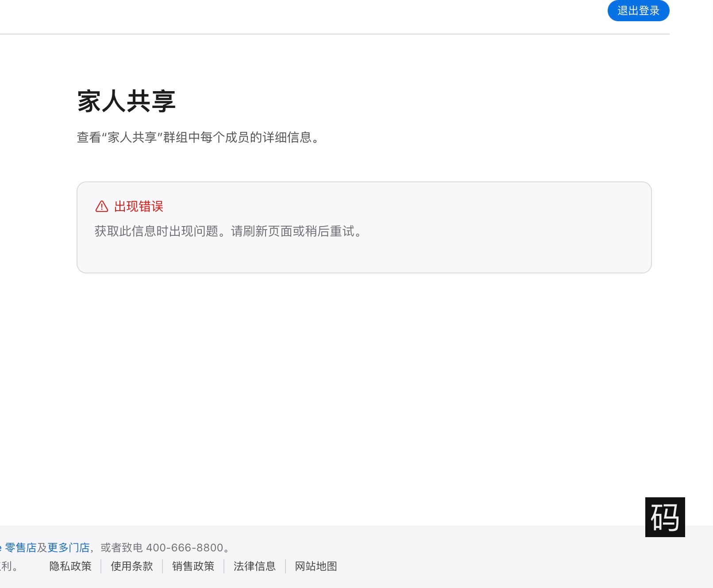The width and height of the screenshot is (713, 588).
Task: Open 网站地图 in the footer
Action: coord(316,566)
